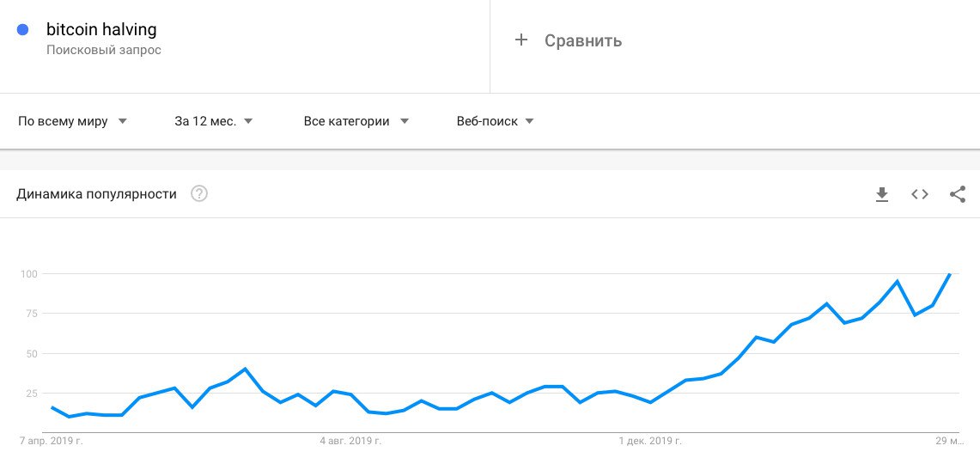This screenshot has width=980, height=464.
Task: Click the 25 value on the y-axis
Action: pyautogui.click(x=33, y=394)
